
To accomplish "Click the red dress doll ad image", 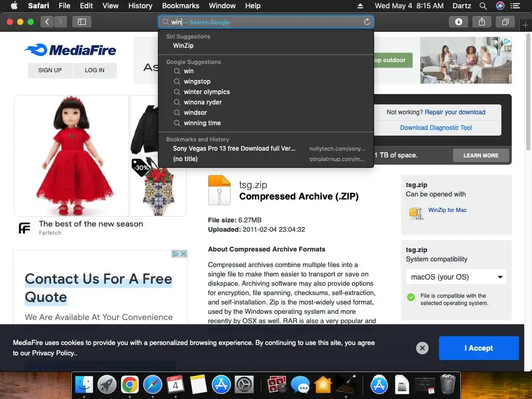I will coord(71,156).
